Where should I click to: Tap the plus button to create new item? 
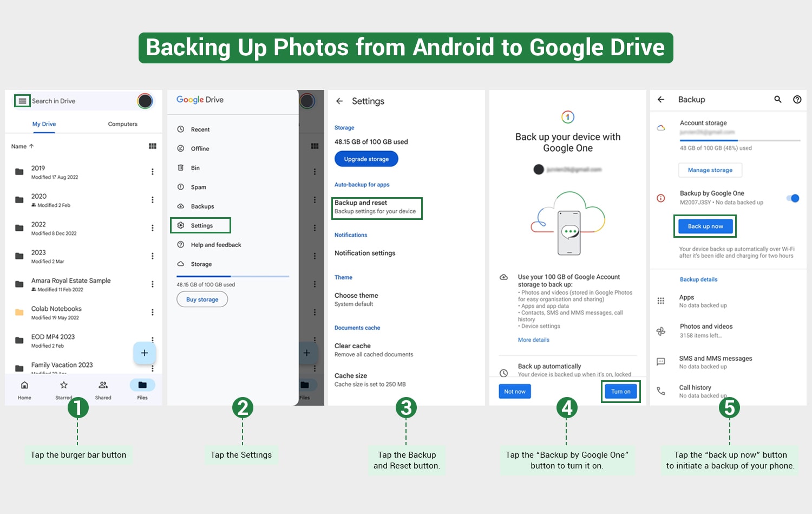(x=144, y=353)
